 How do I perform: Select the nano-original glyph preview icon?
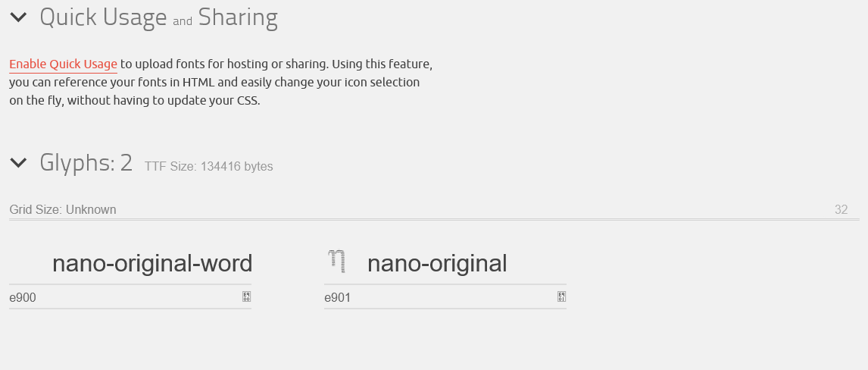click(336, 262)
